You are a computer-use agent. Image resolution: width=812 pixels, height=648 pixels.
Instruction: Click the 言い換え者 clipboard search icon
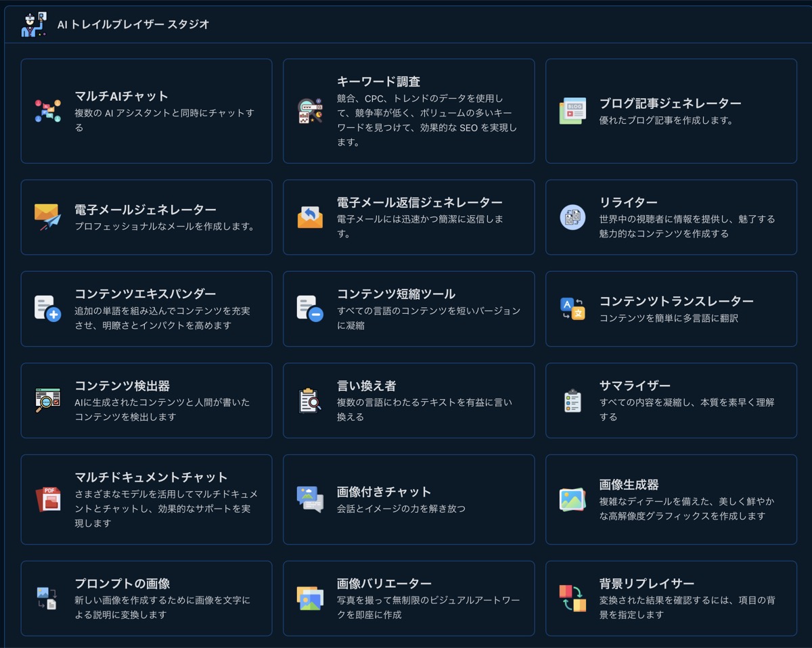(311, 400)
